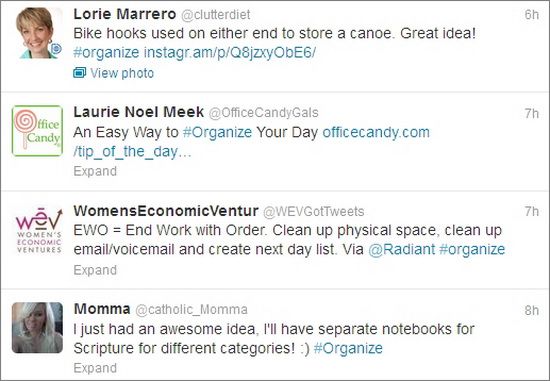The image size is (550, 381).
Task: Click #organize hashtag in Lorie's tweet
Action: point(106,53)
